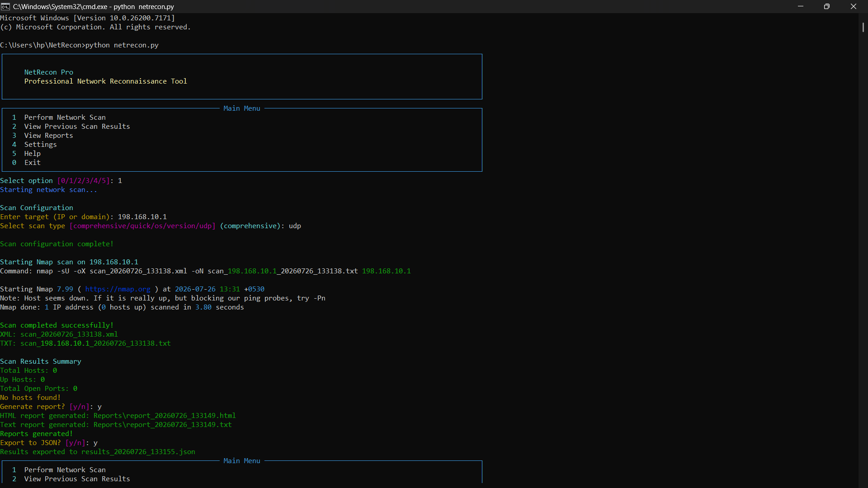
Task: Click 'Results exported to results_20260726_133155.json' line
Action: coord(97,452)
